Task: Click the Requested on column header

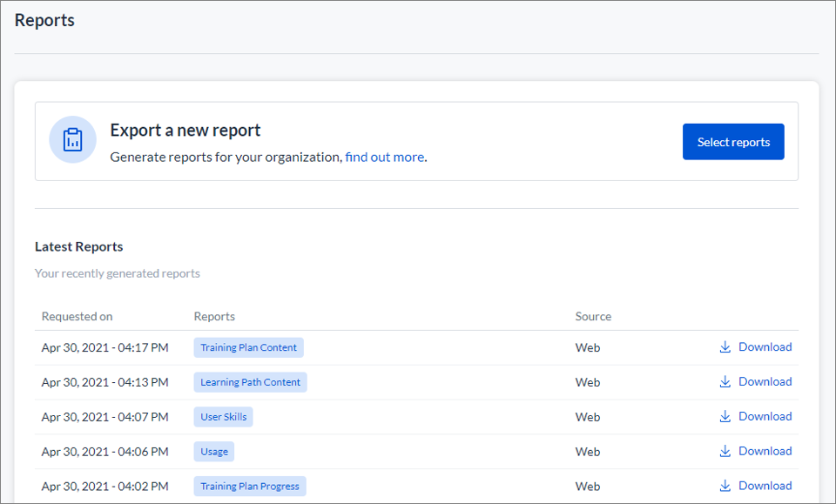Action: tap(77, 317)
